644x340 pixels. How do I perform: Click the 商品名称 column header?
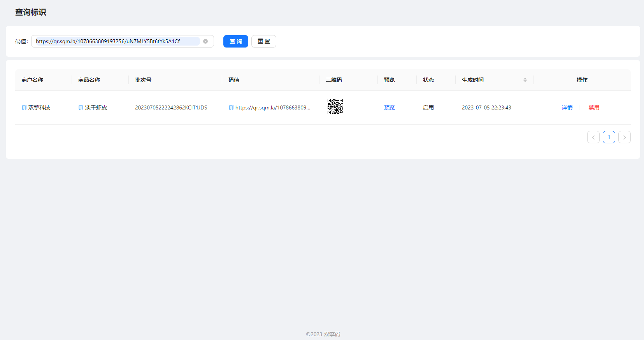89,80
